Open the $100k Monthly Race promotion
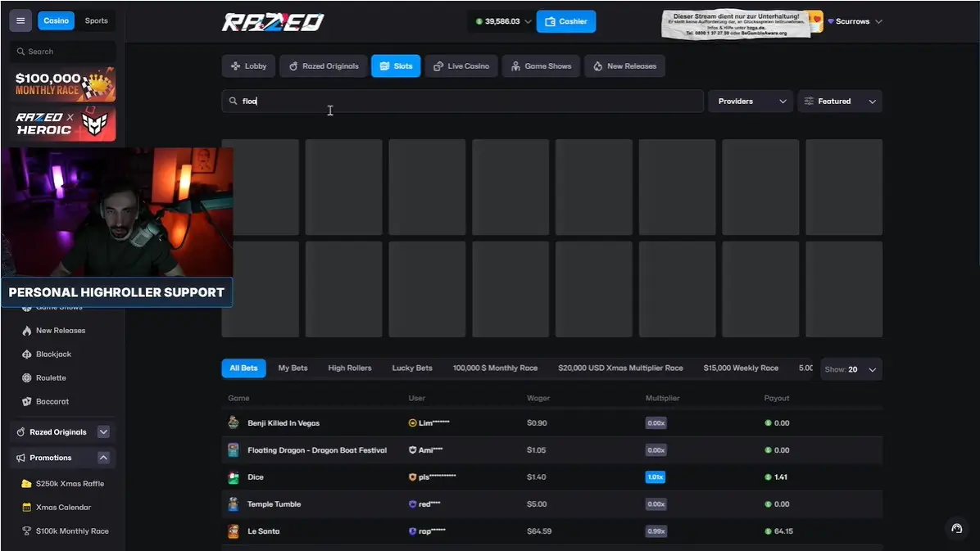The height and width of the screenshot is (551, 980). pos(72,531)
